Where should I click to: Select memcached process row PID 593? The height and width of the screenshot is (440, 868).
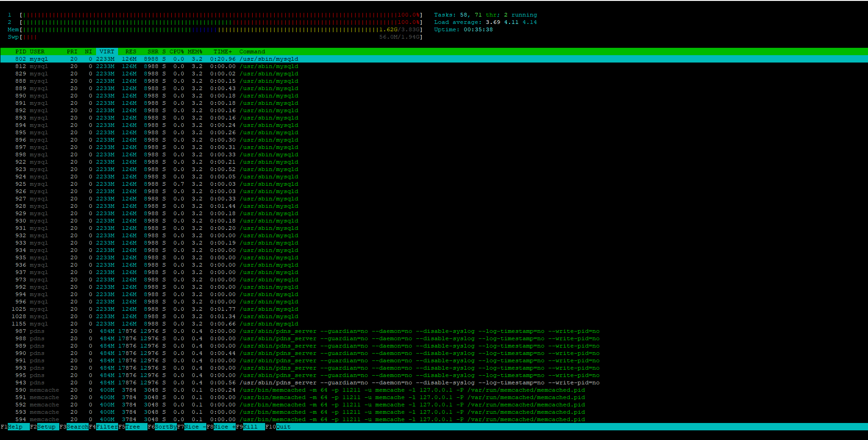coord(434,412)
